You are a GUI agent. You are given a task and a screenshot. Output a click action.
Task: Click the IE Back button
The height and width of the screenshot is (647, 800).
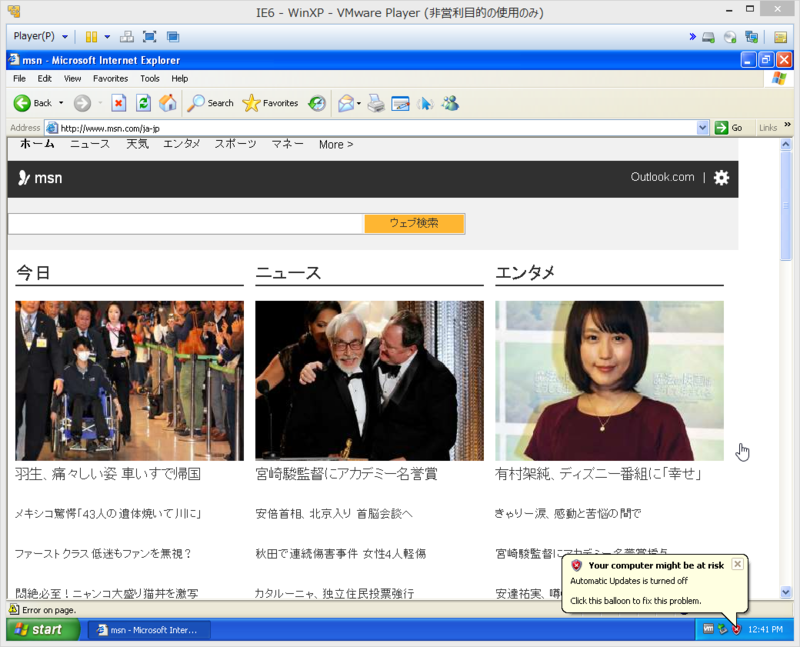point(33,103)
